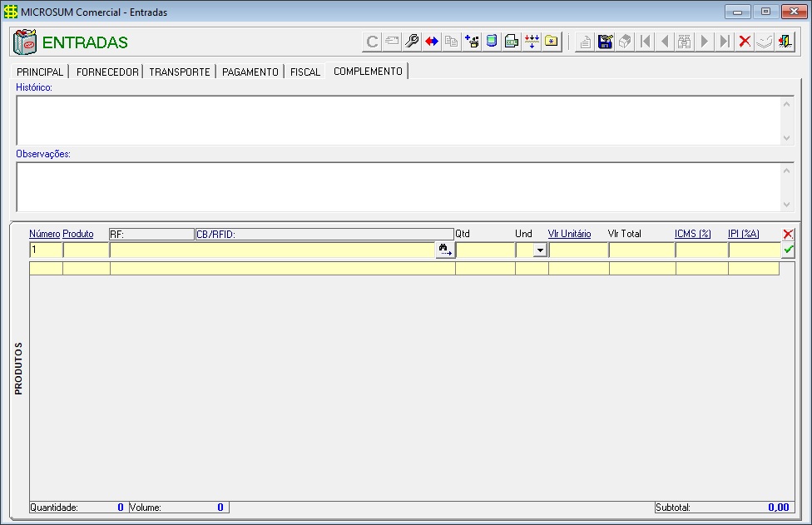This screenshot has width=812, height=525.
Task: Click the save diskette toolbar icon
Action: (x=606, y=42)
